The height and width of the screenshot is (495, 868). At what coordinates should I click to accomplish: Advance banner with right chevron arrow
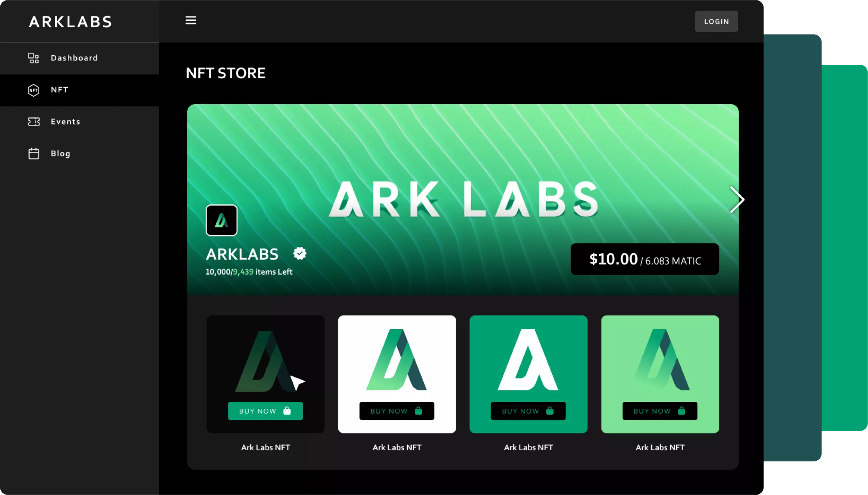click(x=737, y=200)
